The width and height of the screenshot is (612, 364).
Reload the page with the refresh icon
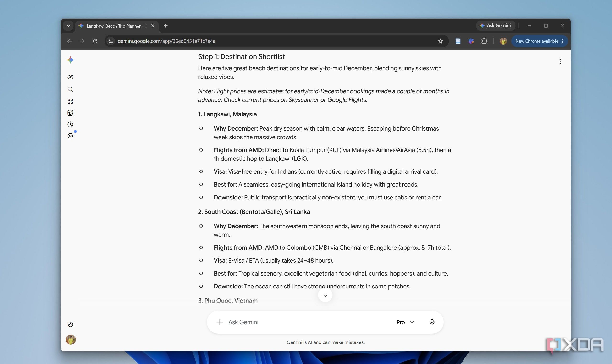pyautogui.click(x=95, y=41)
